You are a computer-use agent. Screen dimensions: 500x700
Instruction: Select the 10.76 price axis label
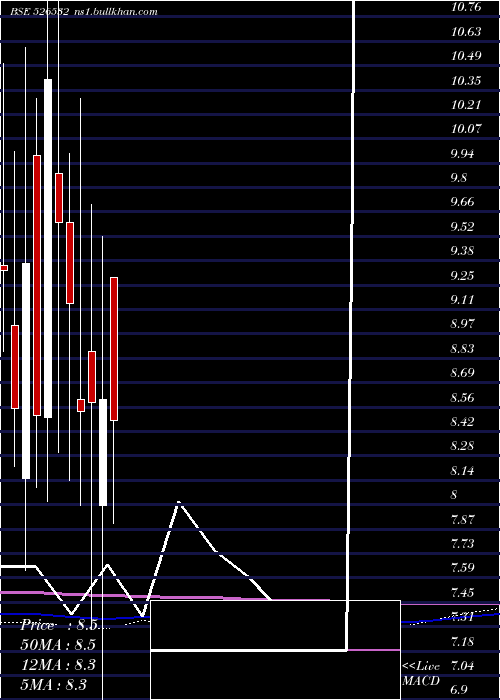click(466, 7)
